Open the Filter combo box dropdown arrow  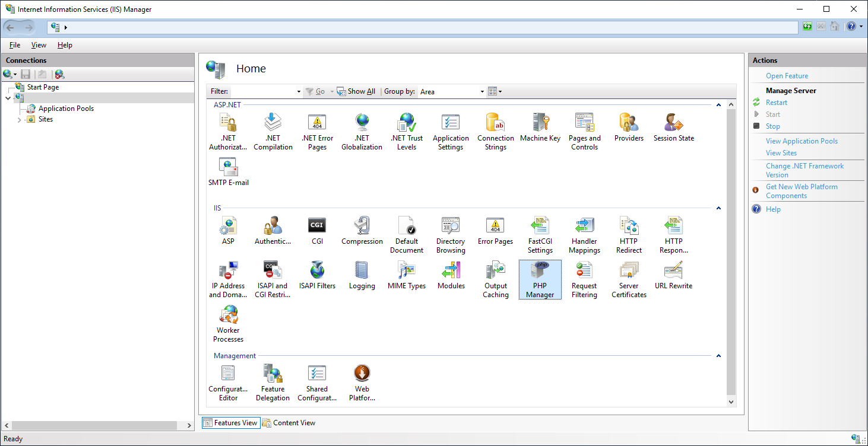point(299,91)
